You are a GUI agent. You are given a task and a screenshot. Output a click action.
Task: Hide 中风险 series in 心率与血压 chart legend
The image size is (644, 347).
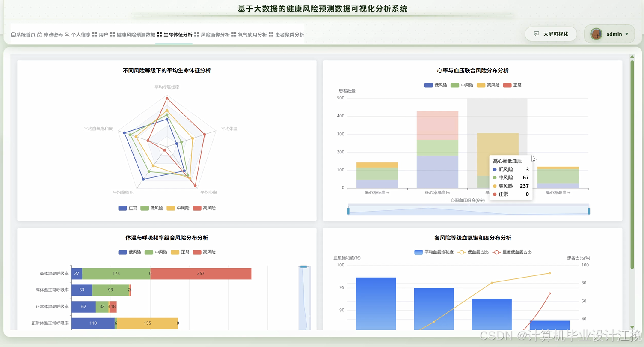click(462, 85)
